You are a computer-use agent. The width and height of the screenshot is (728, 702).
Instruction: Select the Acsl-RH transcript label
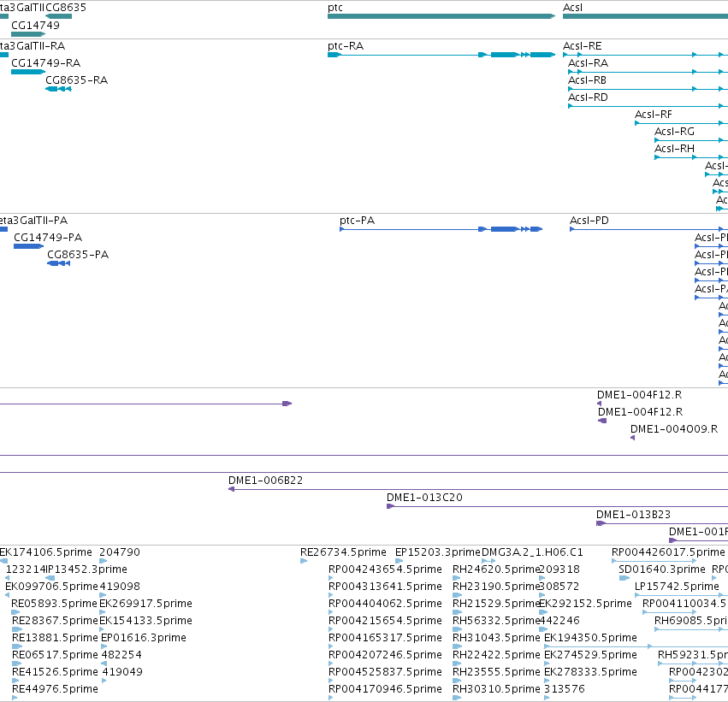click(x=674, y=149)
